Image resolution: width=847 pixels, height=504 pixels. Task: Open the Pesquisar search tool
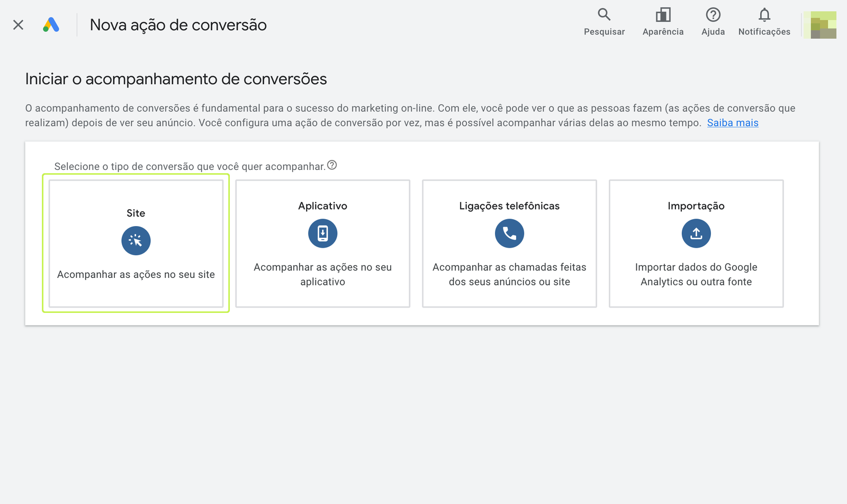click(x=604, y=22)
